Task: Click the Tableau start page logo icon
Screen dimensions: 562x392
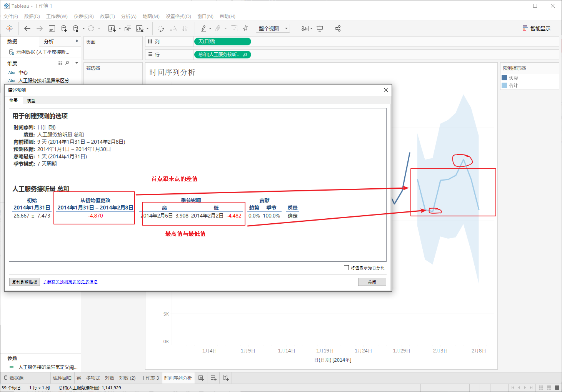Action: pos(10,28)
